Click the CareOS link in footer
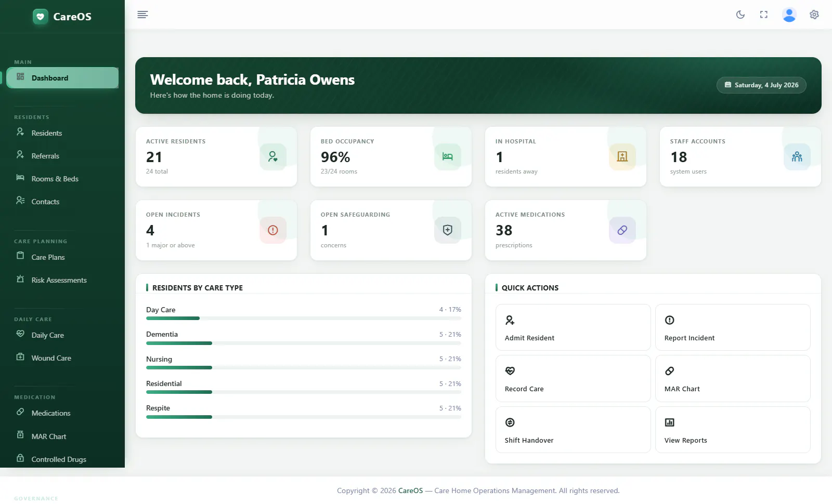Image resolution: width=832 pixels, height=504 pixels. point(411,490)
